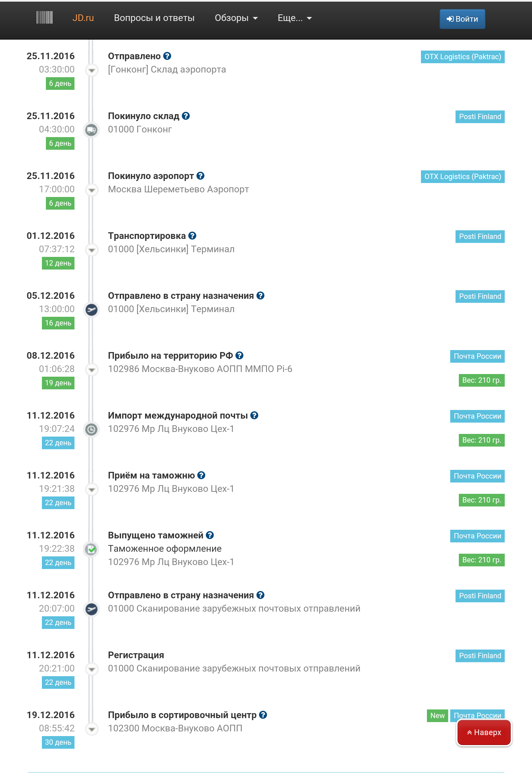Open Вопросы и ответы menu item
Screen dimensions: 532x773
point(154,18)
